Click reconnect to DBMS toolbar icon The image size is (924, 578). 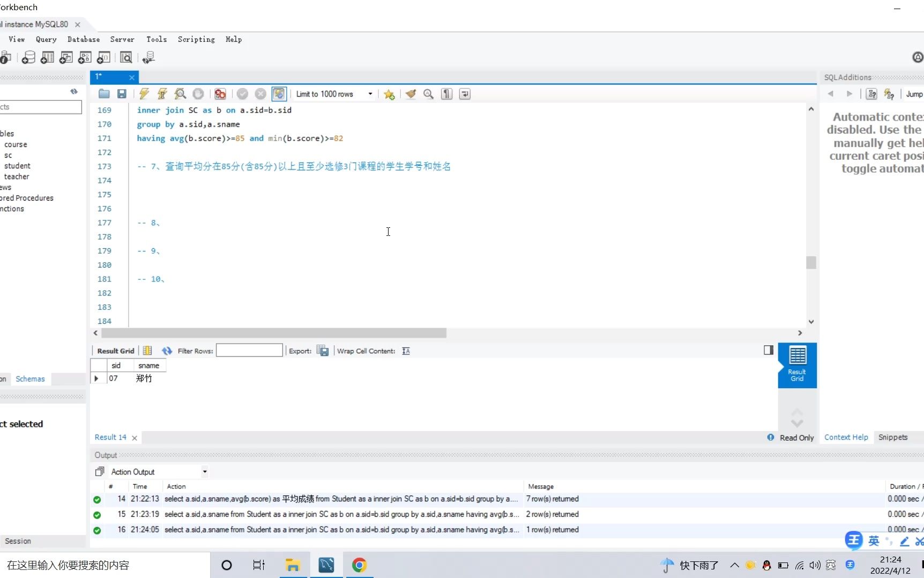(x=148, y=57)
